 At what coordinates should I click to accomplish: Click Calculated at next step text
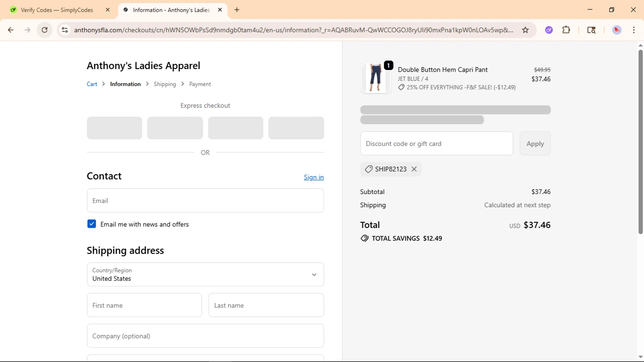pos(517,205)
